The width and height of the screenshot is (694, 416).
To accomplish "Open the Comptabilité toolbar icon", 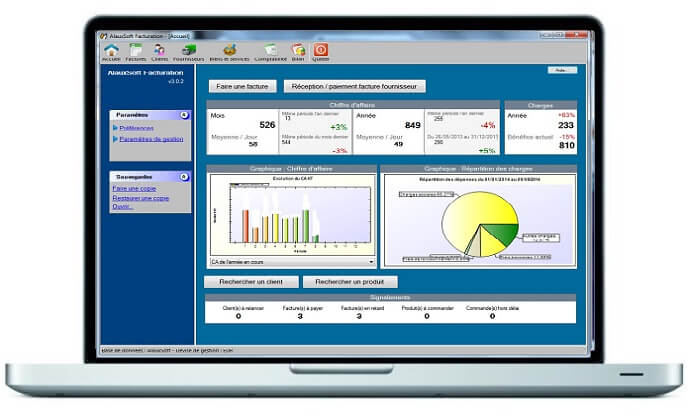I will tap(270, 52).
